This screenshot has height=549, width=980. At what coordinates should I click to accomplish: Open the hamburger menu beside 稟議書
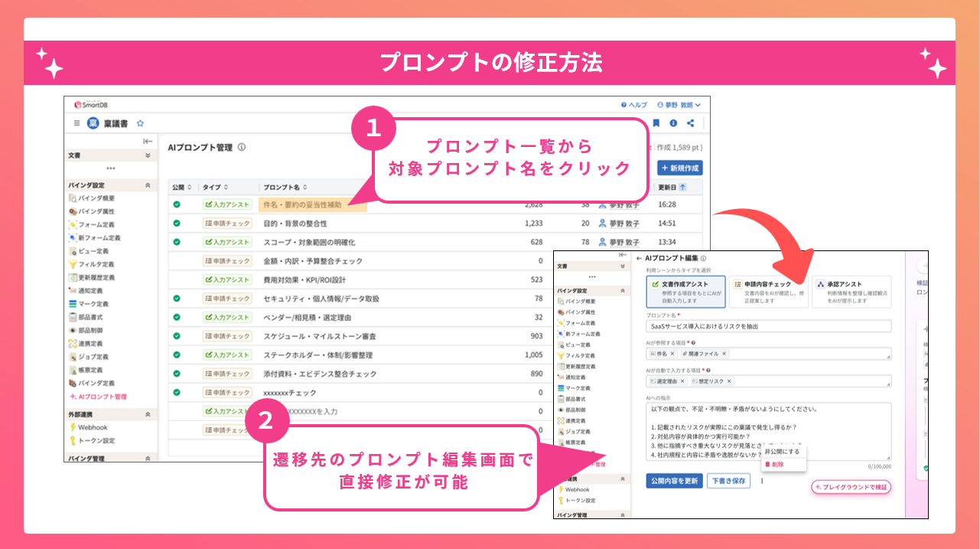[77, 123]
